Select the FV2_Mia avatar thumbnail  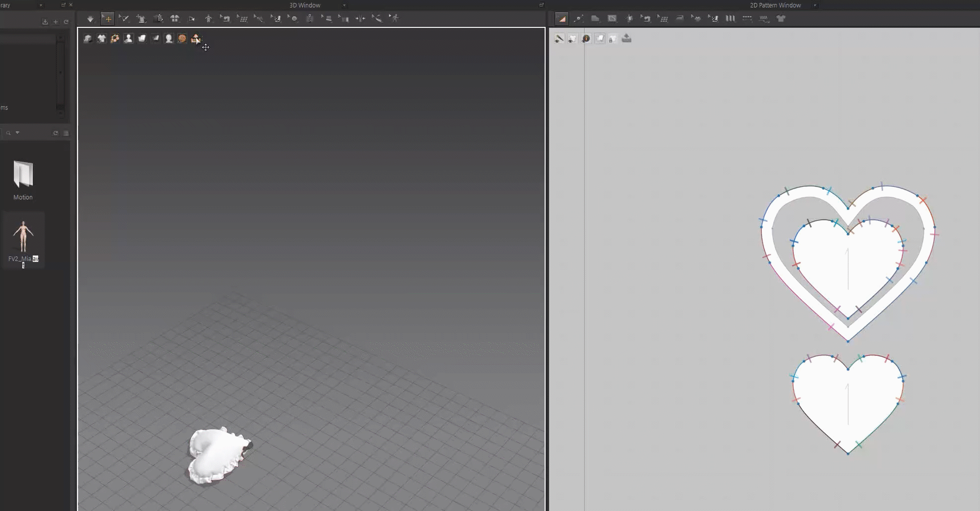point(23,241)
